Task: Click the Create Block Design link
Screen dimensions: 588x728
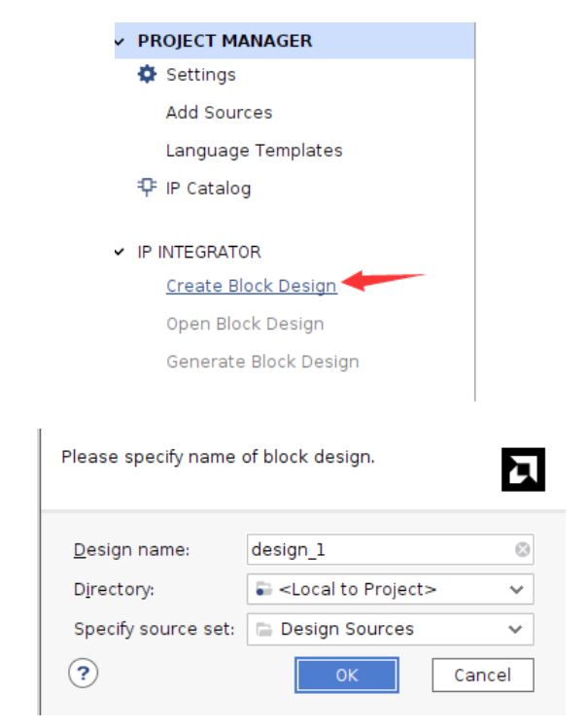Action: [x=252, y=286]
